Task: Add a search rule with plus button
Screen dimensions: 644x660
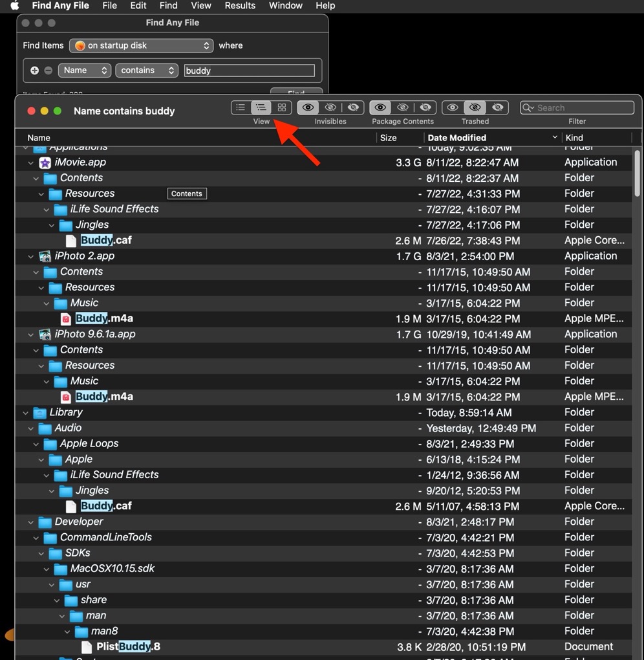Action: click(x=34, y=71)
